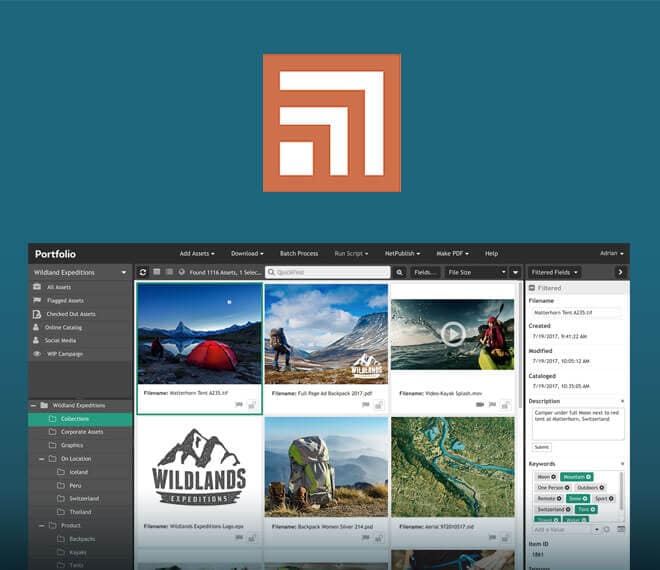Click the flag icon on Backpack Women Silver card
Screen dimensions: 660x570
click(x=366, y=538)
